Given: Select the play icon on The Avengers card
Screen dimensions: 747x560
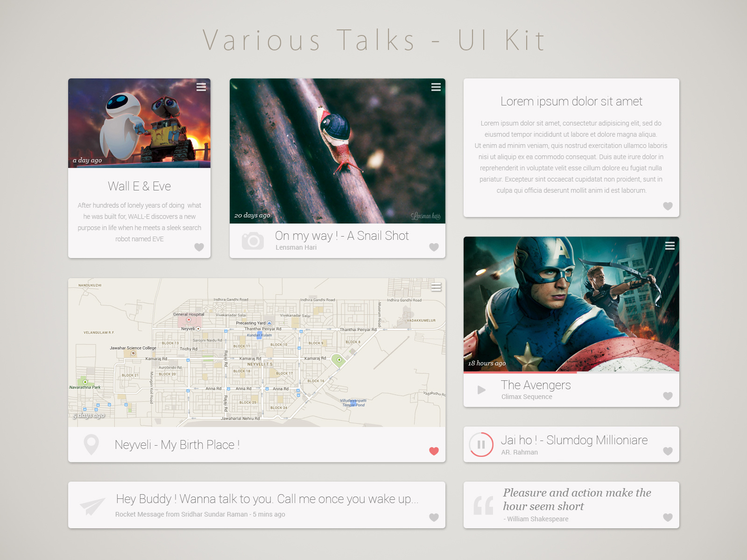Looking at the screenshot, I should pyautogui.click(x=480, y=390).
